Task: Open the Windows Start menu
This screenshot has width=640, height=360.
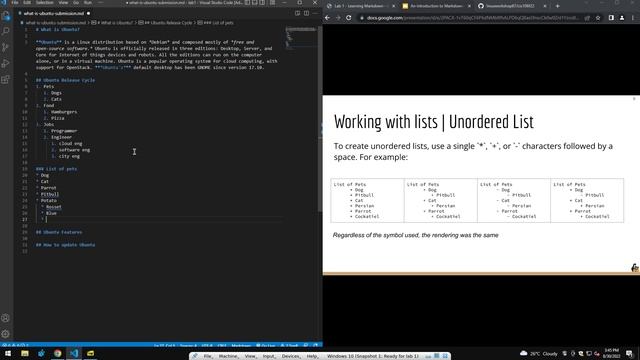Action: [8, 353]
